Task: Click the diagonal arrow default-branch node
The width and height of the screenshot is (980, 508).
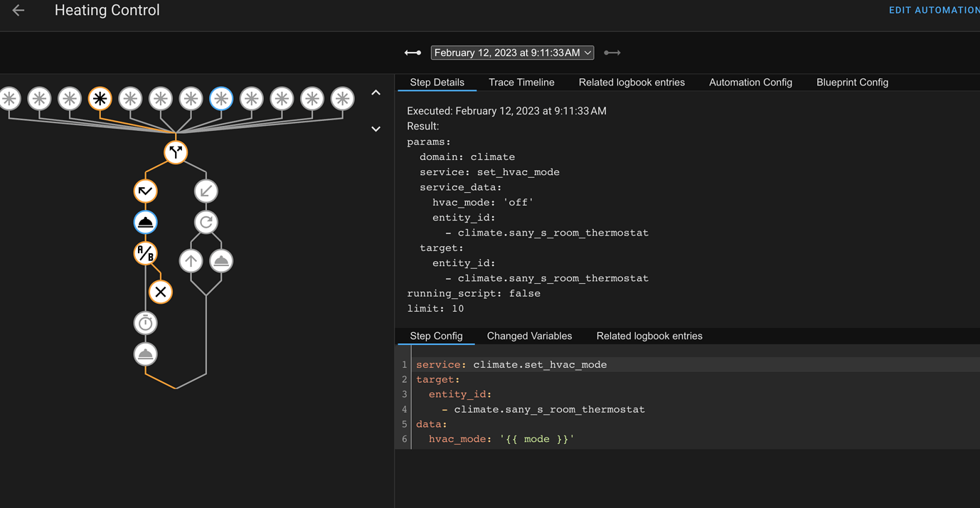Action: (x=206, y=191)
